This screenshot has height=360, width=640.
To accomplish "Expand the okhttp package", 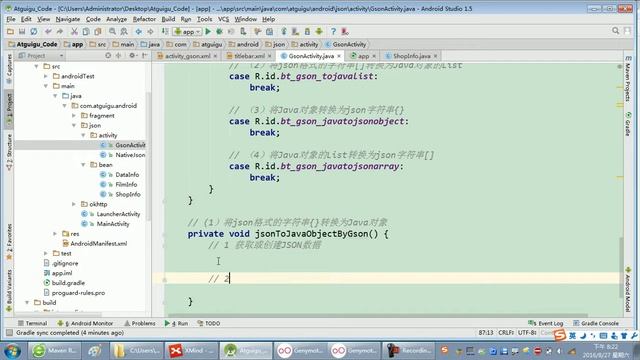I will coord(74,204).
